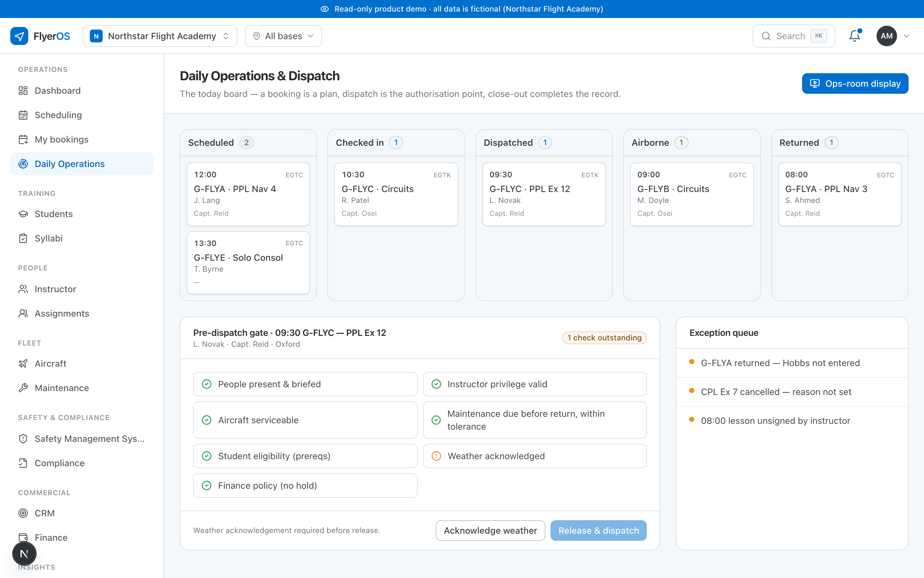The height and width of the screenshot is (578, 924).
Task: Click the Acknowledge weather button
Action: point(490,530)
